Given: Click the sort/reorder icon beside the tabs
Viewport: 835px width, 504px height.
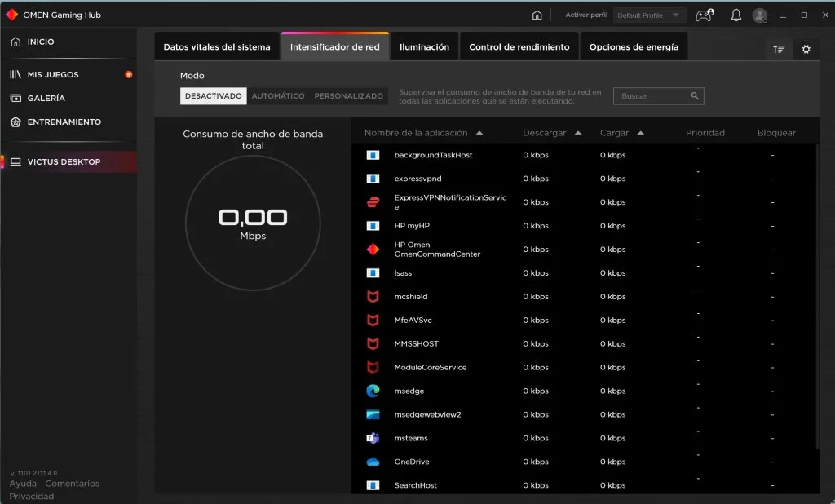Looking at the screenshot, I should (779, 49).
